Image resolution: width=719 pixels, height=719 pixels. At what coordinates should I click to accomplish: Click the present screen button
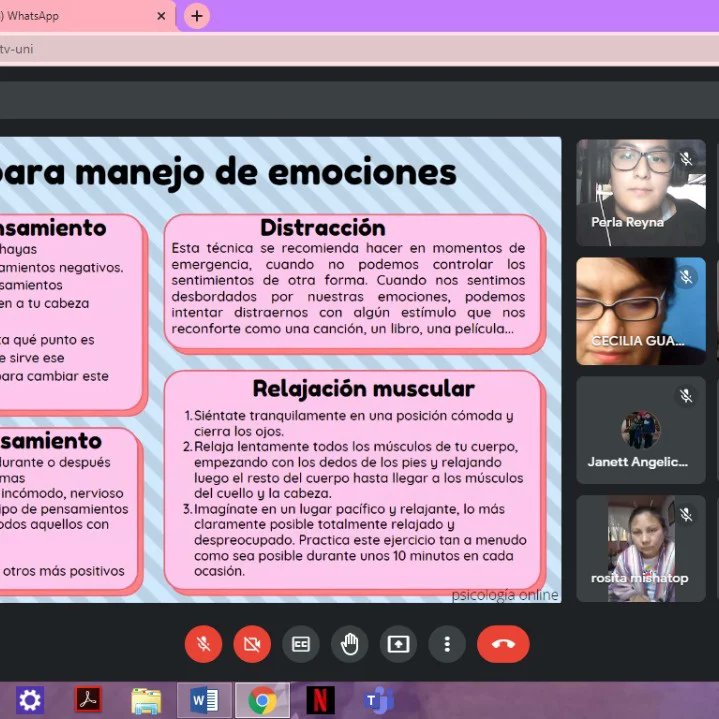coord(398,644)
